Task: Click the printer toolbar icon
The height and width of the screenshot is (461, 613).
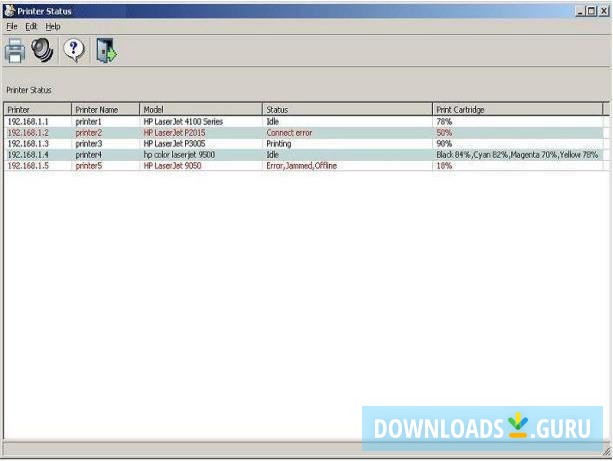Action: (x=15, y=50)
